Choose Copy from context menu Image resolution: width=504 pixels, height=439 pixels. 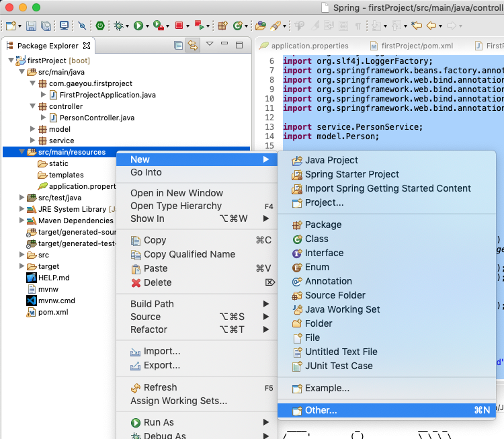point(196,240)
